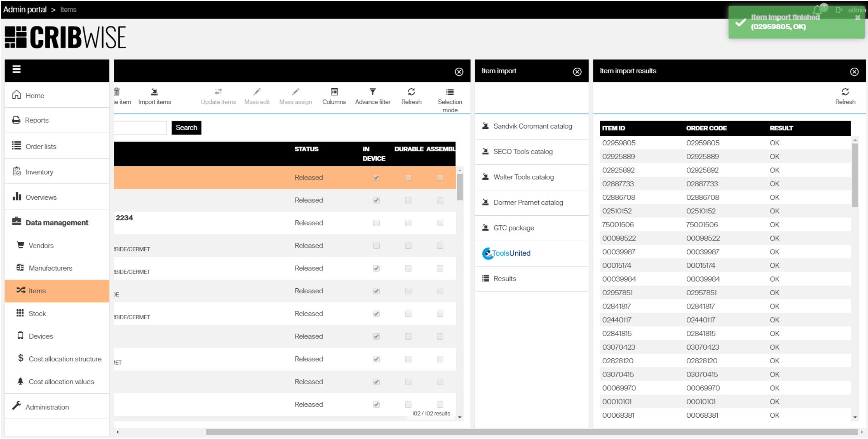Open the Inventory section
The width and height of the screenshot is (868, 439).
(x=57, y=172)
